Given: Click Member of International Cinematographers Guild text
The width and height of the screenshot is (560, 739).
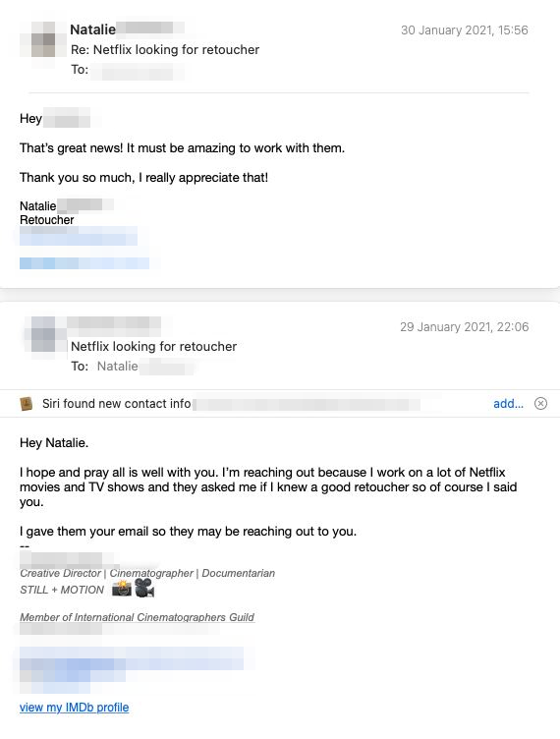Looking at the screenshot, I should (138, 617).
